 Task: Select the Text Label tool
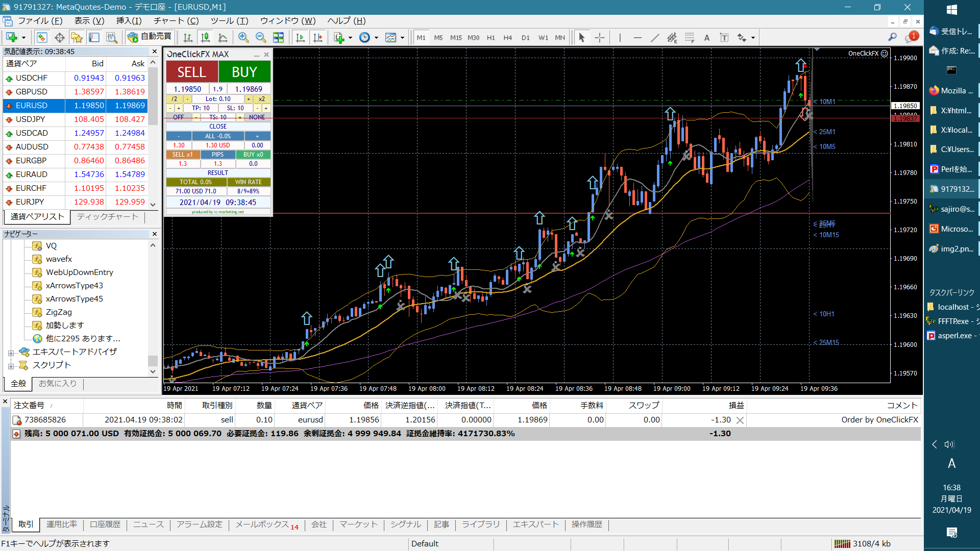pyautogui.click(x=724, y=37)
